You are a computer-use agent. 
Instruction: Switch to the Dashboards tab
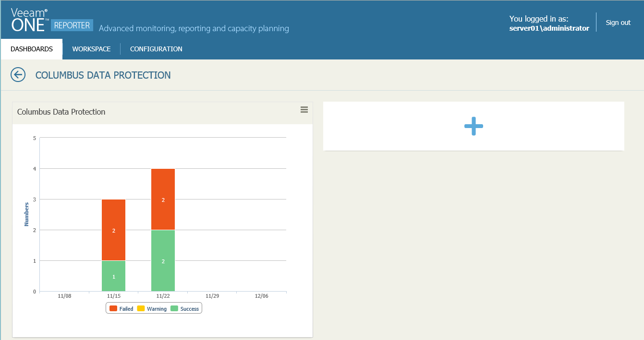32,49
